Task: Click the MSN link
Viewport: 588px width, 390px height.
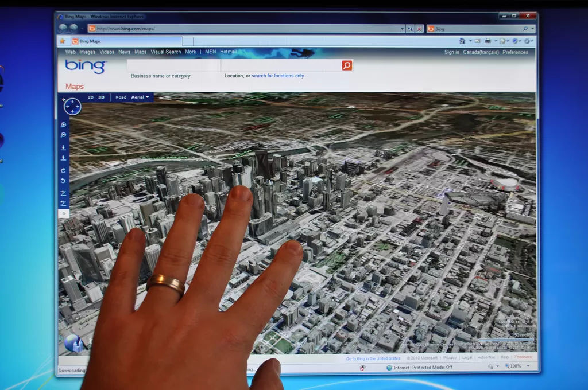Action: [x=210, y=52]
